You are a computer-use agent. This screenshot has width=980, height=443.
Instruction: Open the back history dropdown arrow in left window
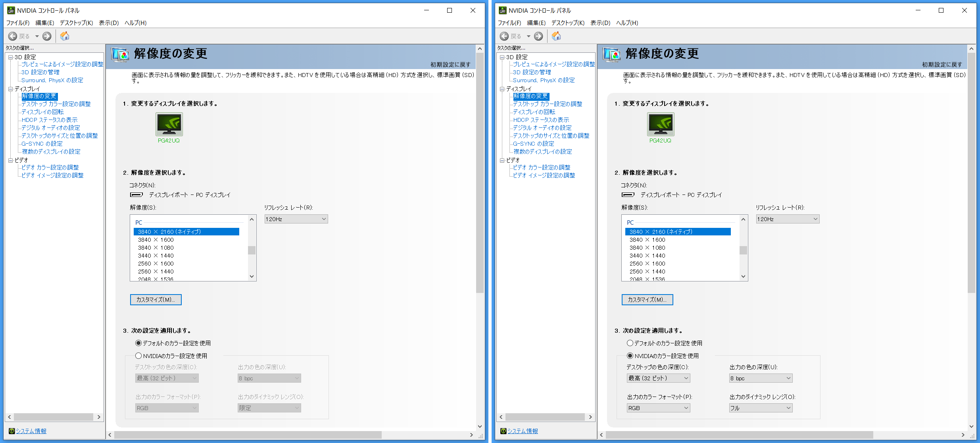click(x=37, y=36)
